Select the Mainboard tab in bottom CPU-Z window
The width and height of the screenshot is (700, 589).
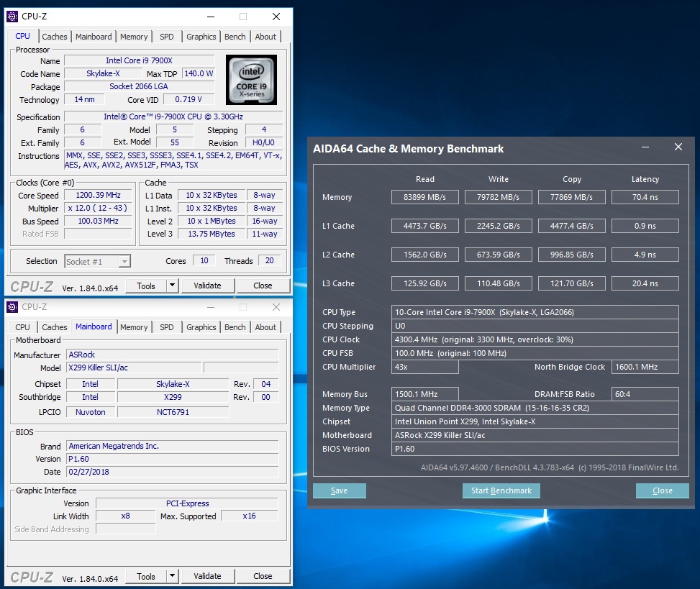click(x=94, y=327)
